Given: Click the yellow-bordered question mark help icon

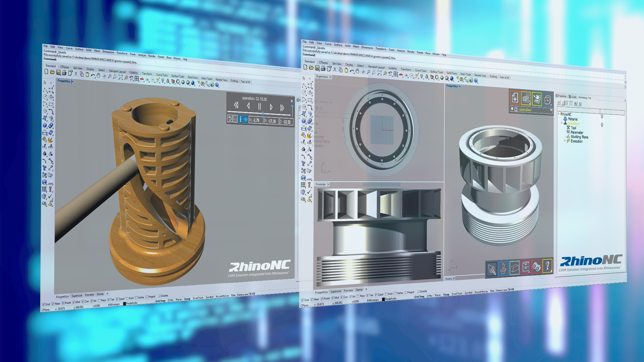Looking at the screenshot, I should click(547, 266).
